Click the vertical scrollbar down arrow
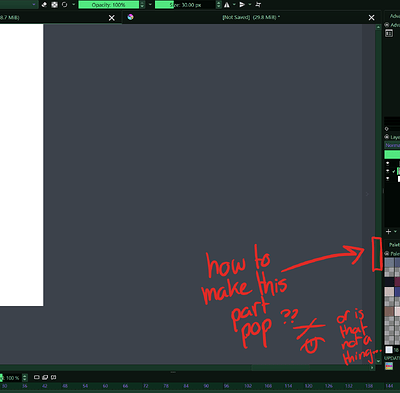This screenshot has width=400, height=393. [x=378, y=361]
